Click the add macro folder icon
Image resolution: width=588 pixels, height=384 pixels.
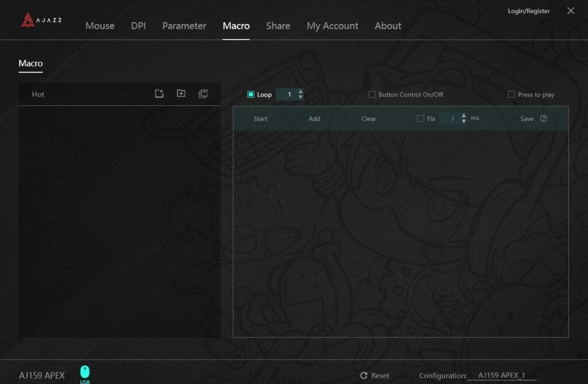[x=181, y=94]
